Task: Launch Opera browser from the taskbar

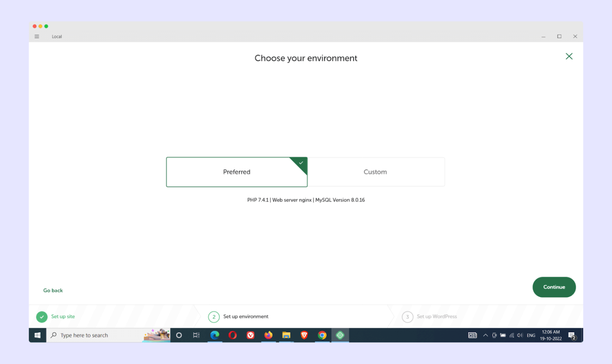Action: (233, 335)
